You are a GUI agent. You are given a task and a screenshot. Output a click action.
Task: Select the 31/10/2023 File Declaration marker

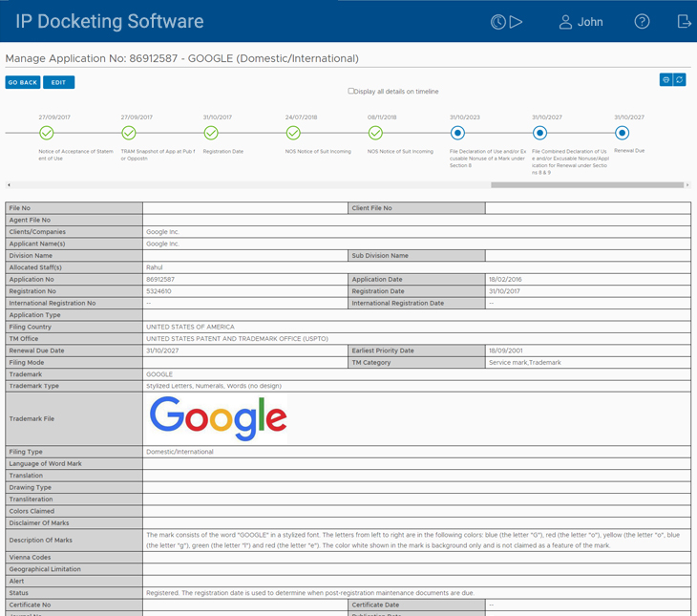(457, 133)
